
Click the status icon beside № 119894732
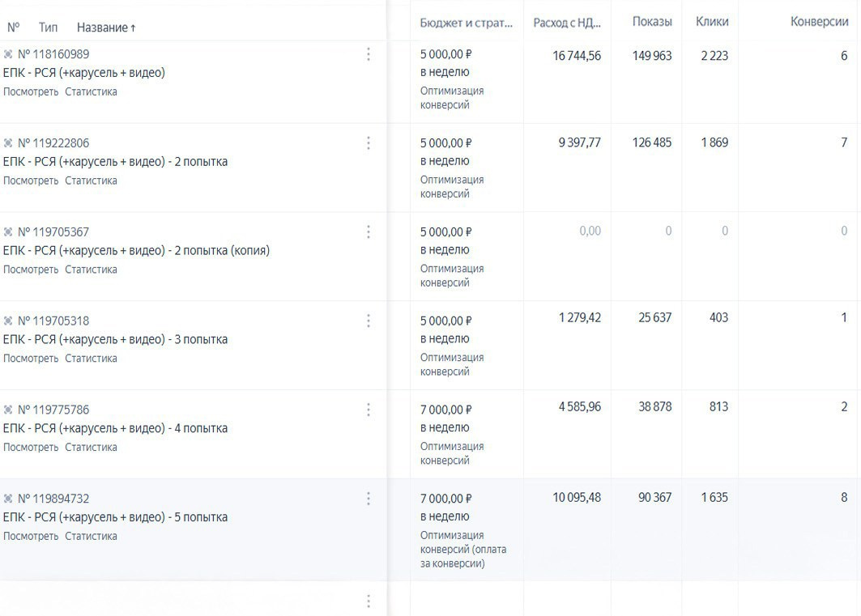coord(8,499)
